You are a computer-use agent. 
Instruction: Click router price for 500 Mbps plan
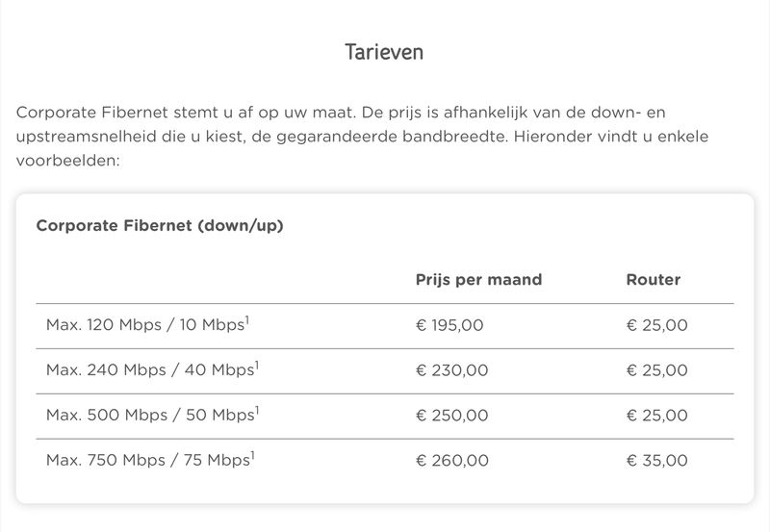(657, 416)
